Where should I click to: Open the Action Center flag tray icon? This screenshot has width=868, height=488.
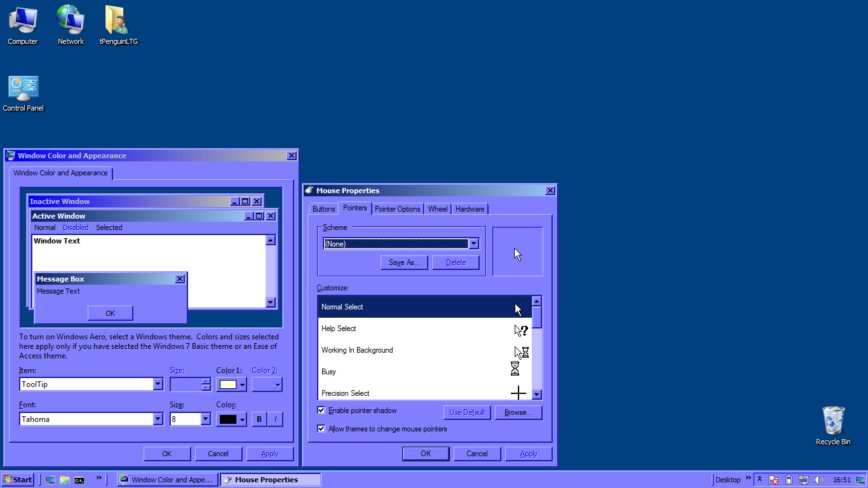click(774, 480)
